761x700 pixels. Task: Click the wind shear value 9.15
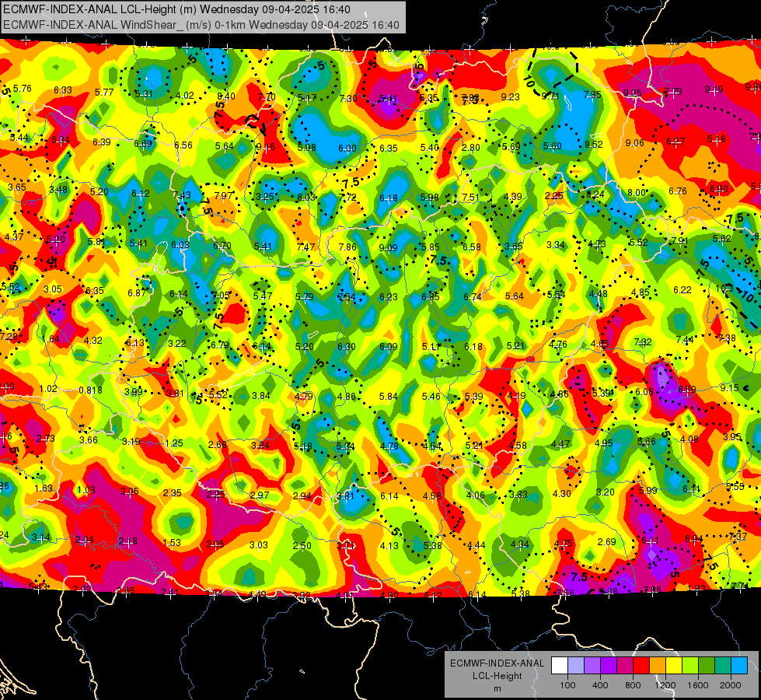729,387
